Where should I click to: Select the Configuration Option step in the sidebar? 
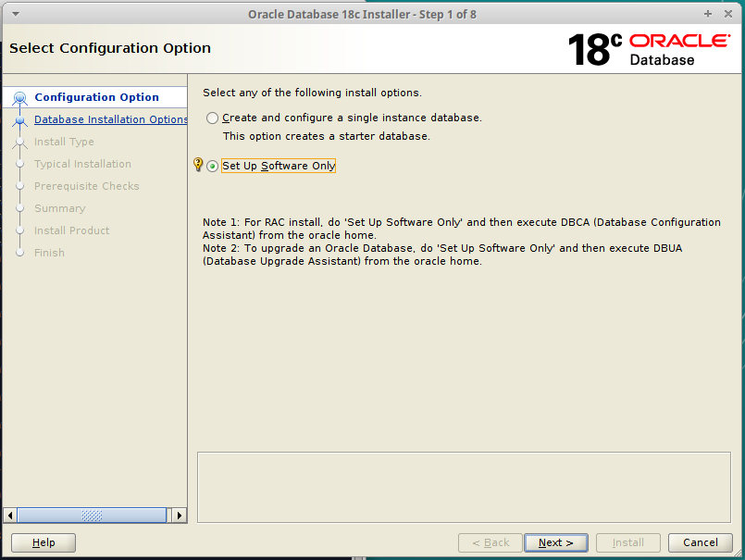(96, 97)
